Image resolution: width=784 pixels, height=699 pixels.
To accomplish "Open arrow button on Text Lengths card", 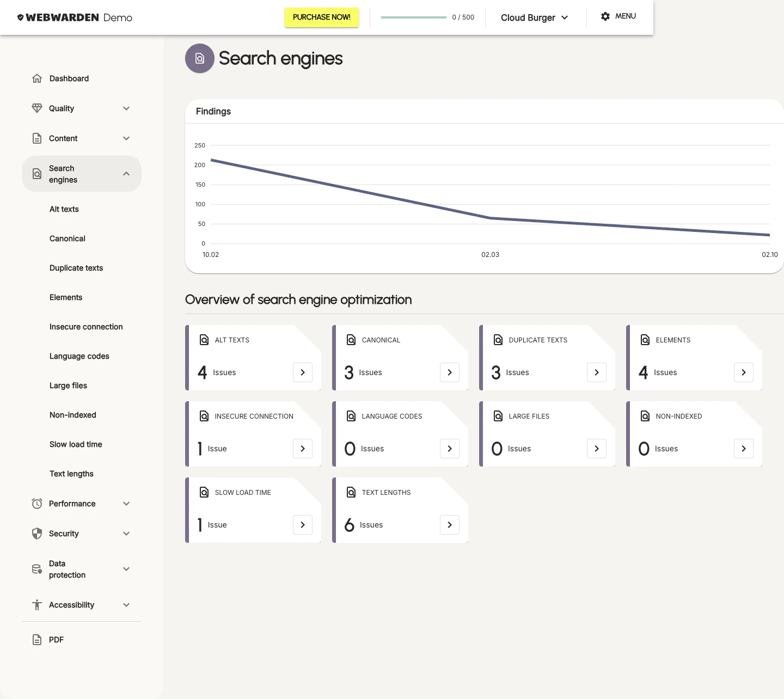I will [x=450, y=525].
